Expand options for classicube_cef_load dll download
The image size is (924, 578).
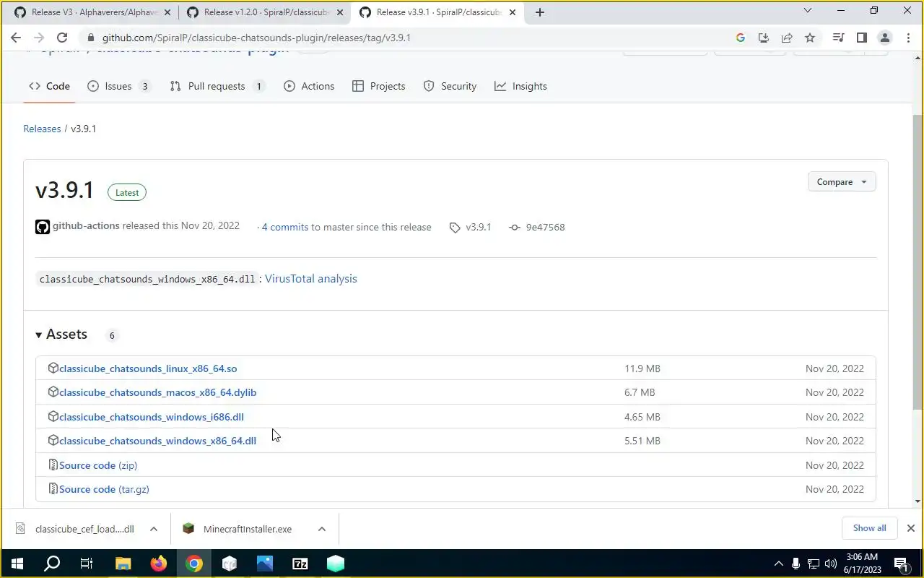tap(154, 529)
